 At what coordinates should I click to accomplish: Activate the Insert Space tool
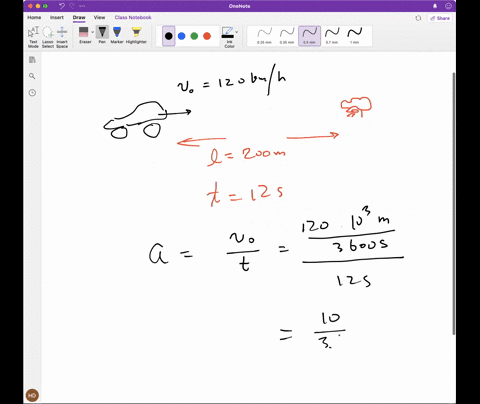click(62, 37)
